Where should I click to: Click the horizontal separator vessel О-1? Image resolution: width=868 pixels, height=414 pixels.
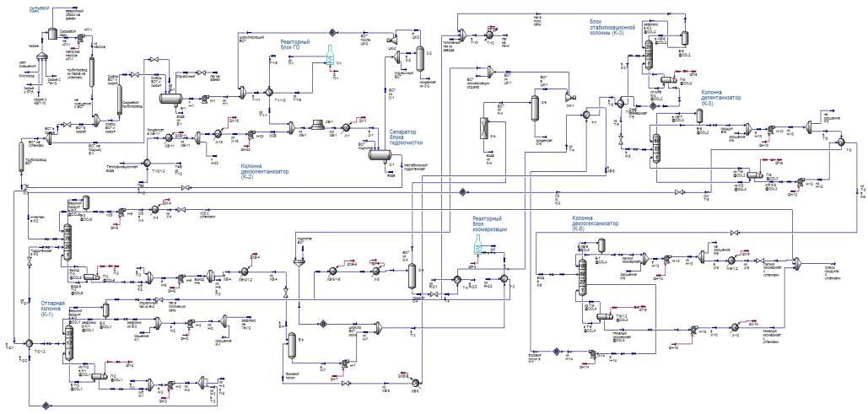(381, 156)
